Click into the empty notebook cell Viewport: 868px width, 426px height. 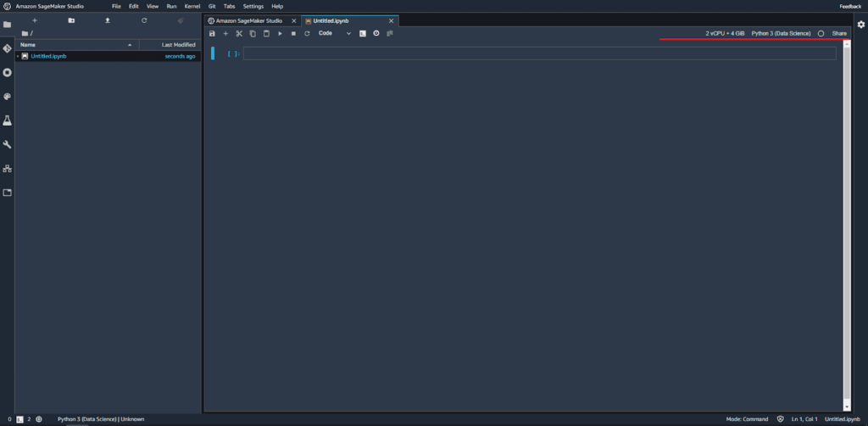coord(539,53)
